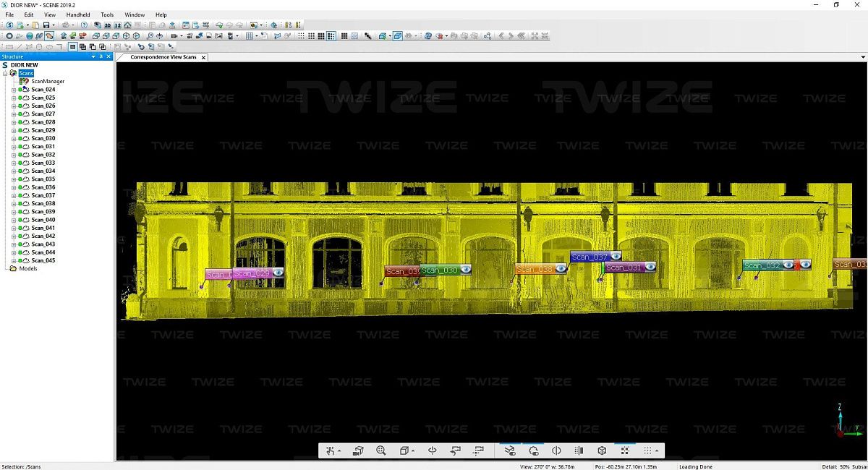This screenshot has width=868, height=470.
Task: Expand the Scan_027 tree node
Action: tap(14, 114)
